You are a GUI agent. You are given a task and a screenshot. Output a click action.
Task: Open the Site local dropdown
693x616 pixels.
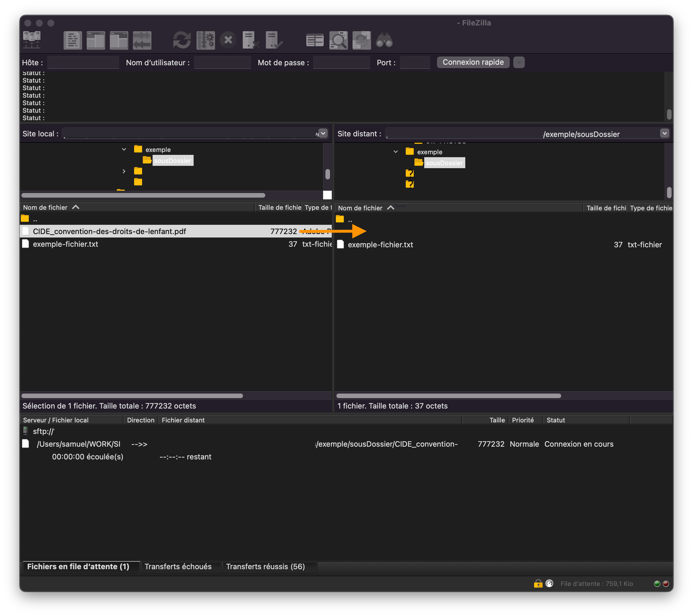323,134
